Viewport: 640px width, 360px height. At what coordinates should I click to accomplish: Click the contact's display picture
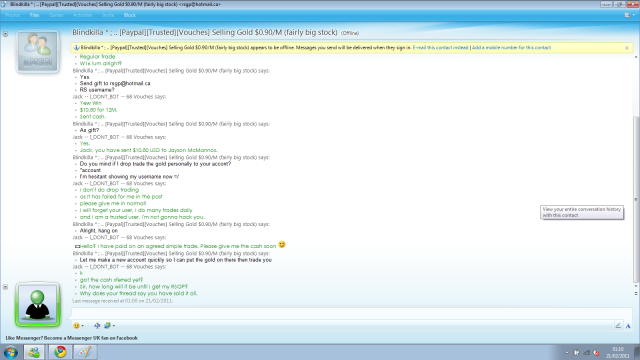(x=38, y=52)
